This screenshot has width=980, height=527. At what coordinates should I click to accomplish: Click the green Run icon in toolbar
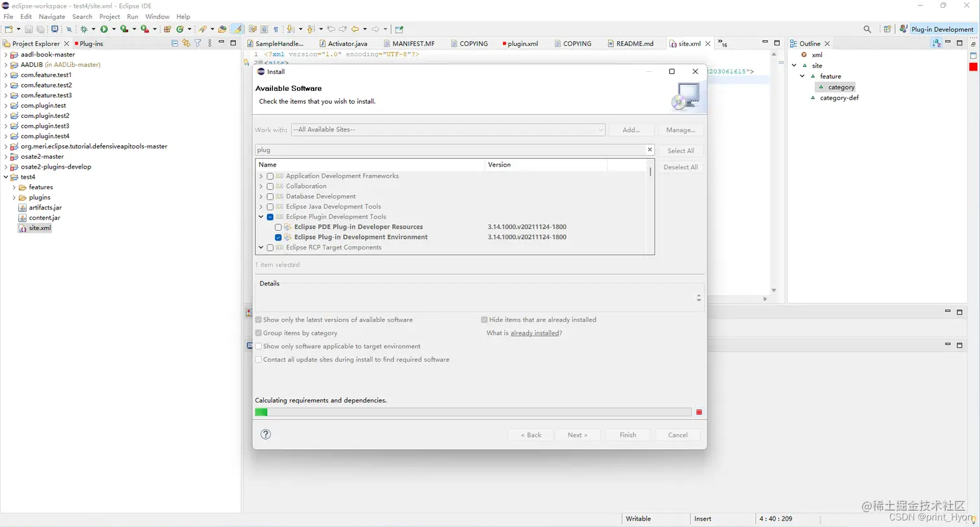(x=104, y=29)
